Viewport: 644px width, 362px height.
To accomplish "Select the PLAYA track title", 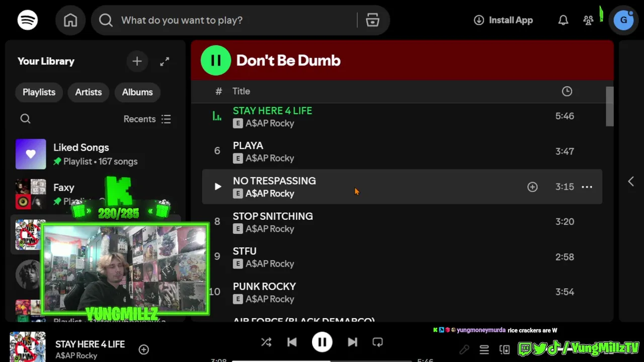I will click(x=248, y=145).
